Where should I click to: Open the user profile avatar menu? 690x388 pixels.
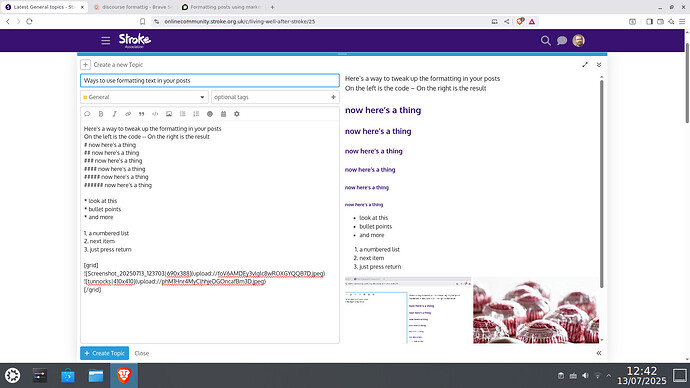[579, 40]
